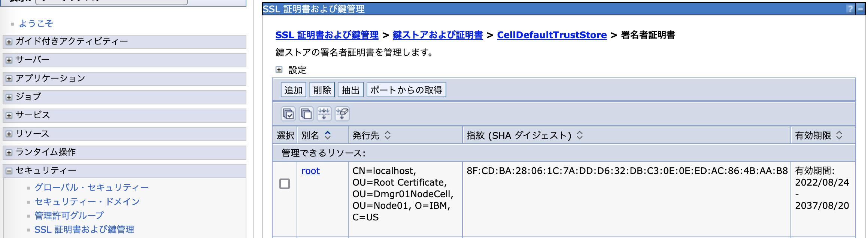Sort by 発行先 column arrows

388,135
